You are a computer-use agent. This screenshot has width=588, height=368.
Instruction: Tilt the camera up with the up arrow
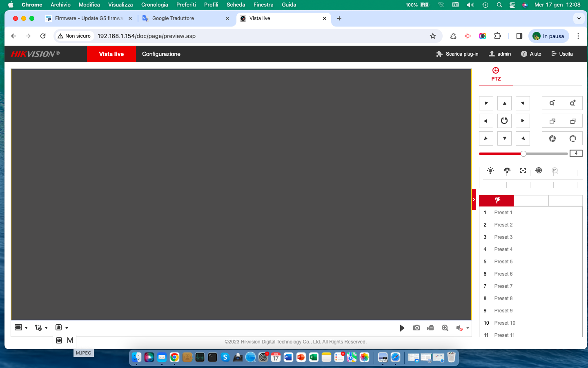[504, 103]
